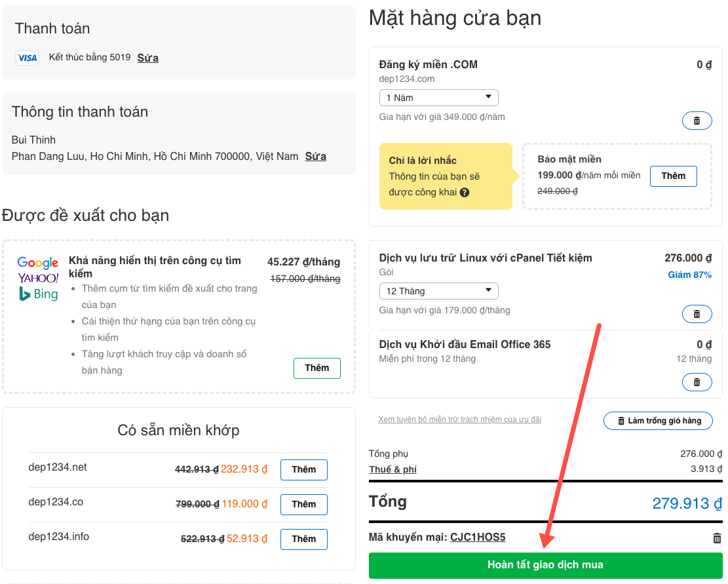Screen dimensions: 728x584
Task: Add dep1234.net domain to cart
Action: pyautogui.click(x=303, y=470)
